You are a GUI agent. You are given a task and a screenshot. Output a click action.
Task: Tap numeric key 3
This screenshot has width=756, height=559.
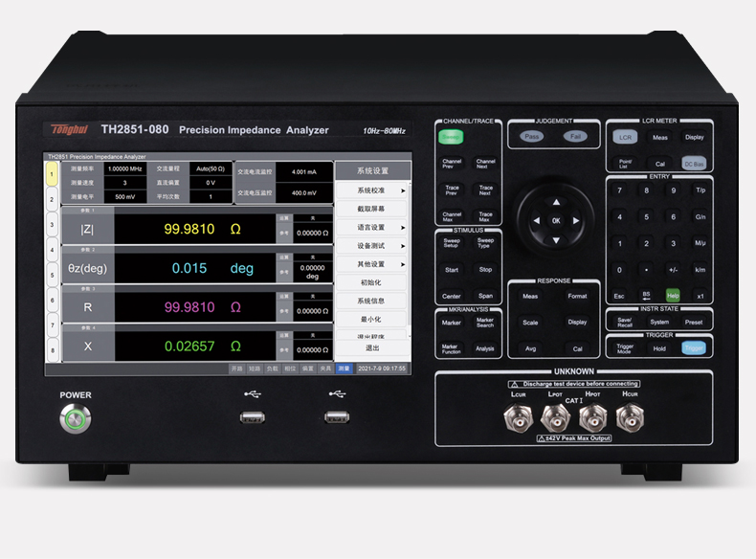(x=674, y=243)
